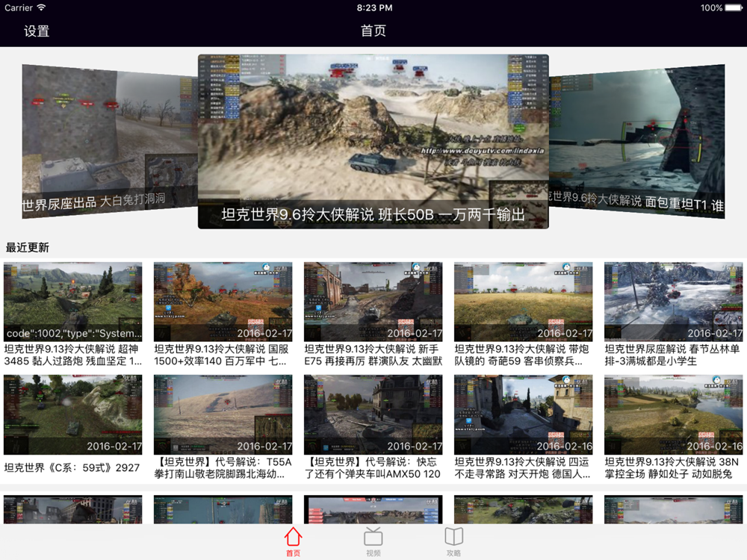Viewport: 747px width, 560px height.
Task: Open video thumbnail 带炮队镜的 奇葩59
Action: click(x=524, y=302)
